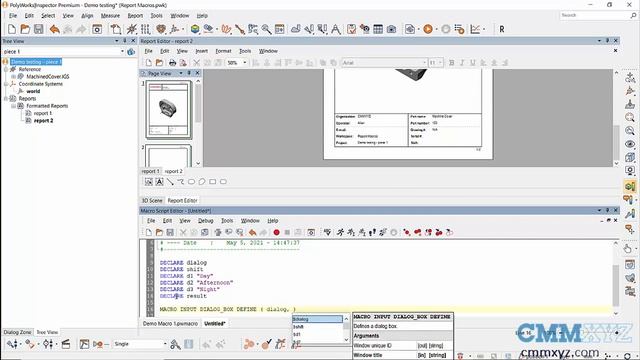Expand MachinedCover.IGS tree node
Viewport: 640px width, 360px height.
pyautogui.click(x=13, y=76)
